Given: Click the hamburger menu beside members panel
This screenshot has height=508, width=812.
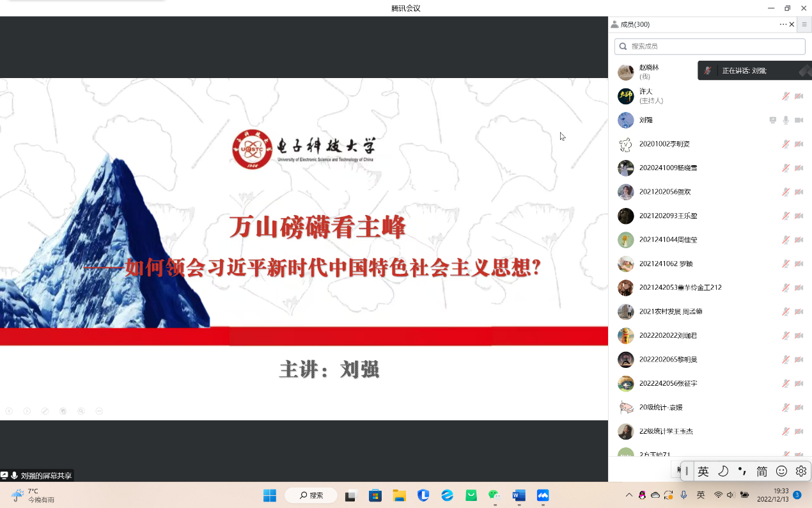Looking at the screenshot, I should (x=804, y=24).
